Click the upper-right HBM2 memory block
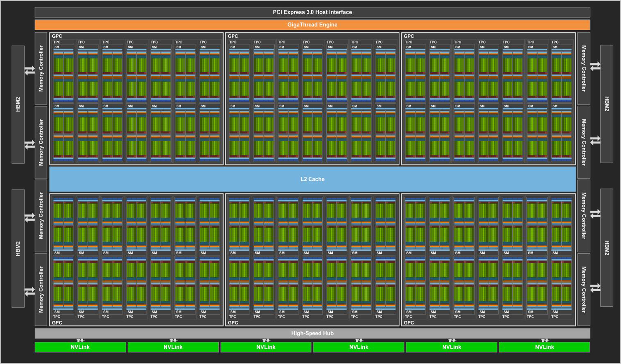The image size is (621, 364). click(607, 104)
